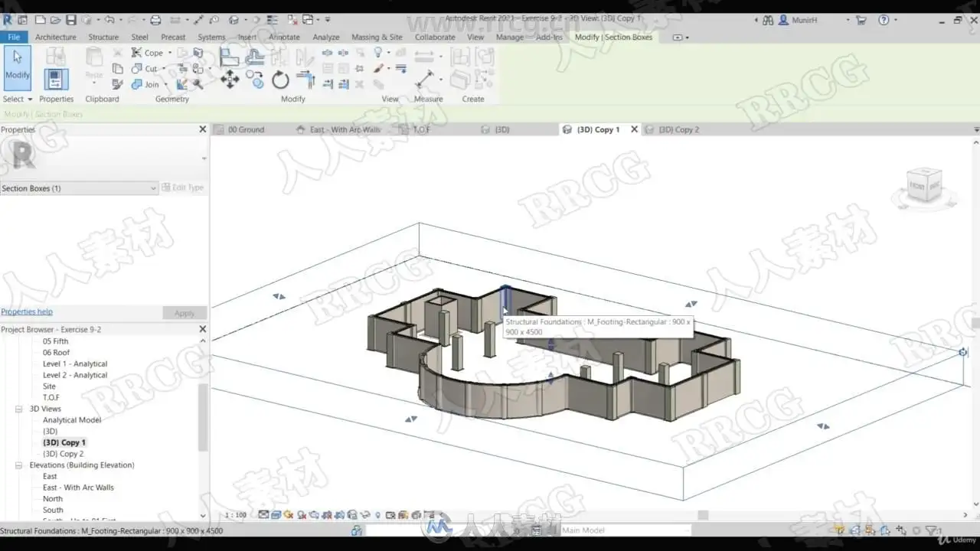Toggle Shadows on view control bar
Viewport: 980px width, 551px height.
302,515
